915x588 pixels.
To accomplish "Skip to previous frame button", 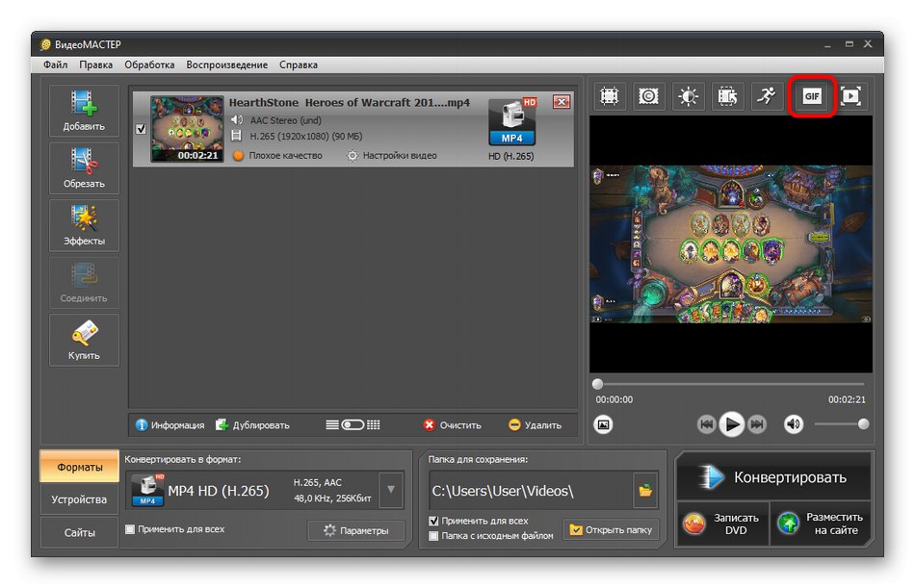I will click(706, 424).
